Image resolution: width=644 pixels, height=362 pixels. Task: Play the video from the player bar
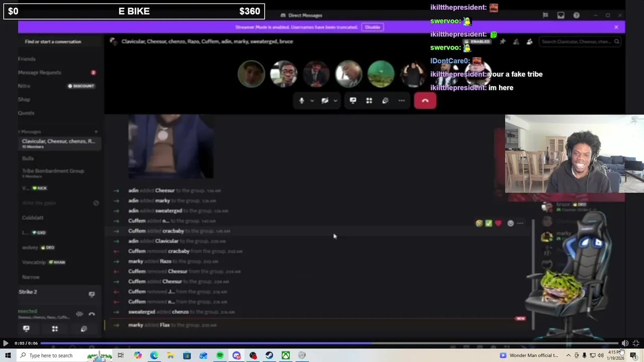(x=6, y=343)
